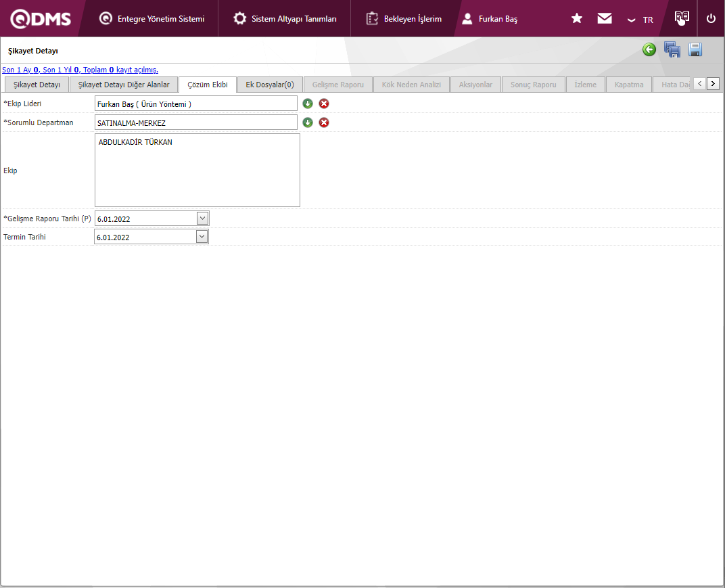The image size is (725, 588).
Task: Open the Gelişme Raporu Tarihi date dropdown
Action: pyautogui.click(x=202, y=219)
